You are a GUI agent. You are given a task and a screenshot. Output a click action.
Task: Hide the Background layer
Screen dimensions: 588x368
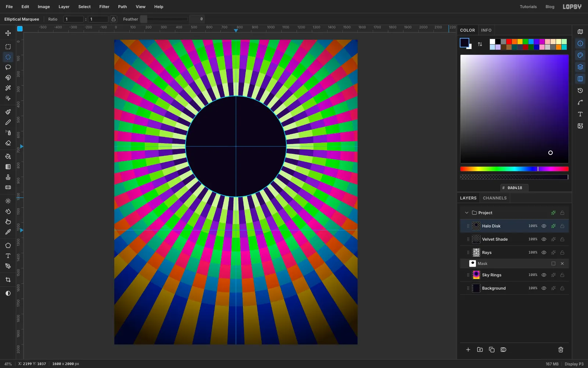(544, 288)
